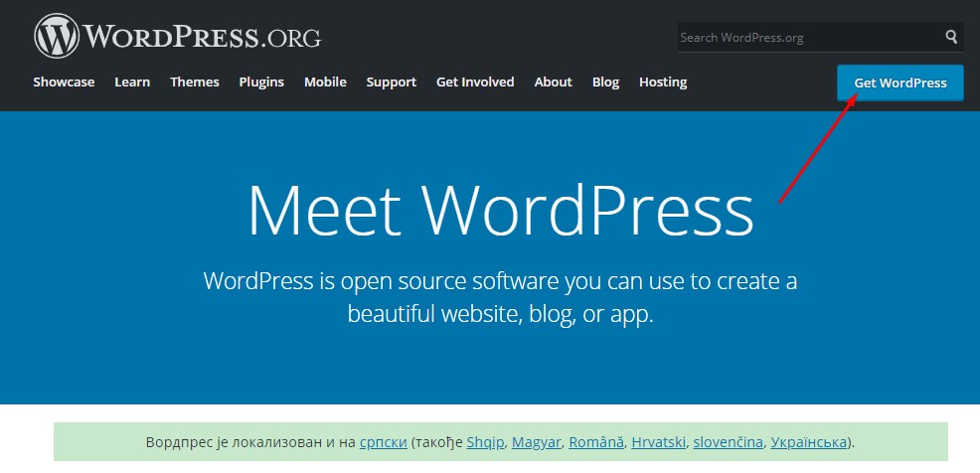Image resolution: width=980 pixels, height=473 pixels.
Task: Open the Get Involved menu item
Action: pyautogui.click(x=475, y=81)
